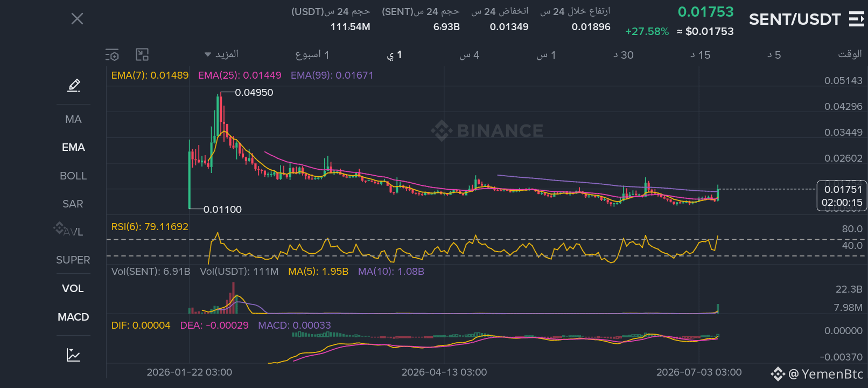Click the 24h USDT volume 111.54M
This screenshot has width=868, height=388.
(x=350, y=27)
